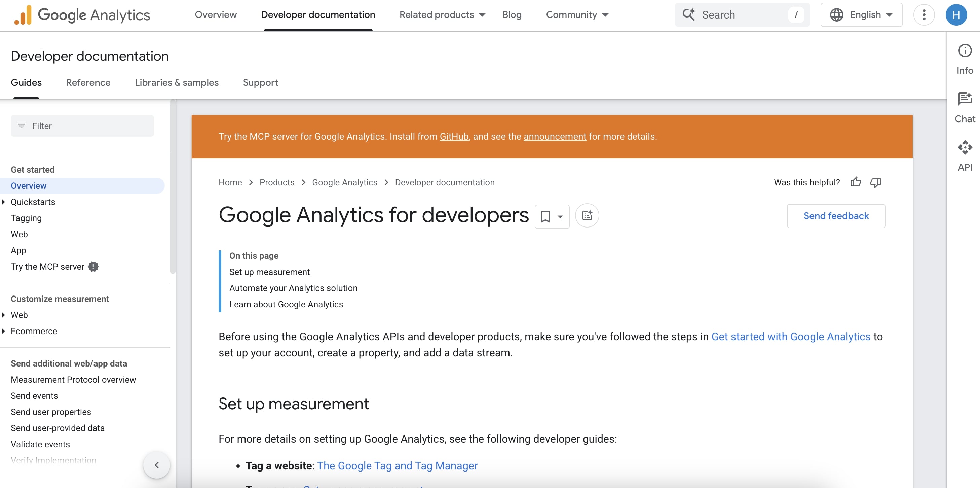Image resolution: width=980 pixels, height=488 pixels.
Task: Open the Libraries & samples tab
Action: tap(177, 82)
